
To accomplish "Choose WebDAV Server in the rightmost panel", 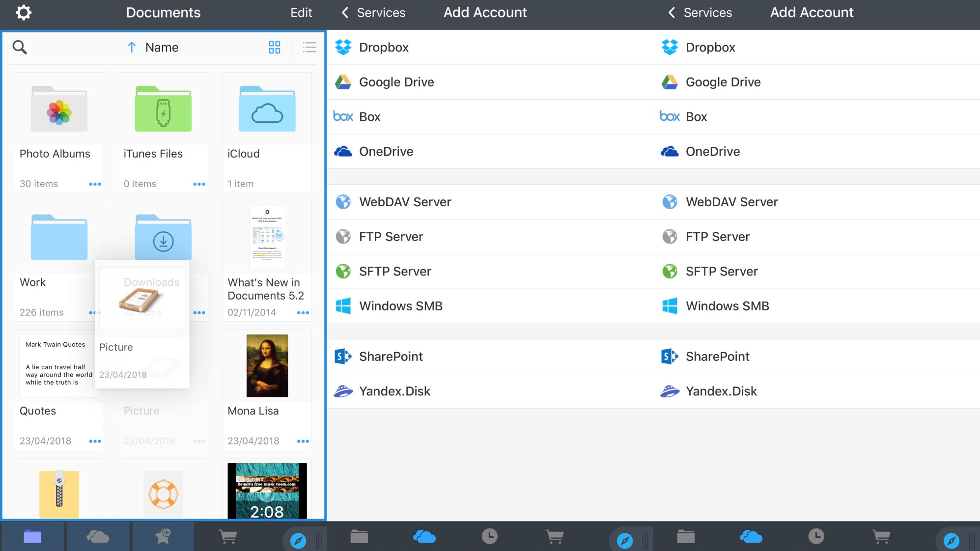I will [x=817, y=202].
